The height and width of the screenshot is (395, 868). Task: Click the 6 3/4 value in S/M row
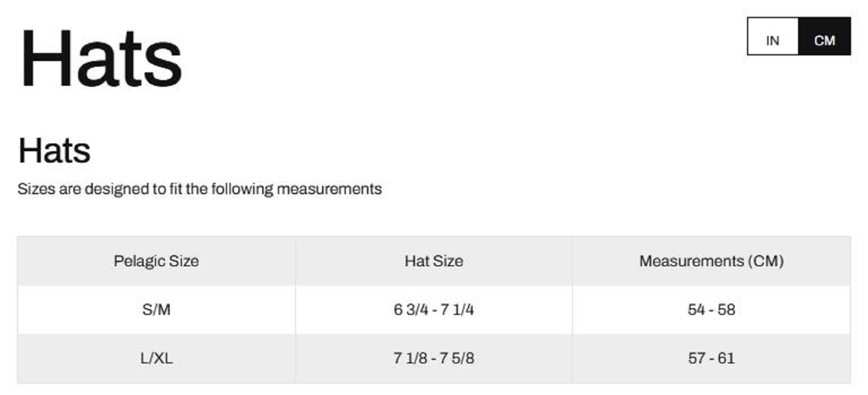411,310
